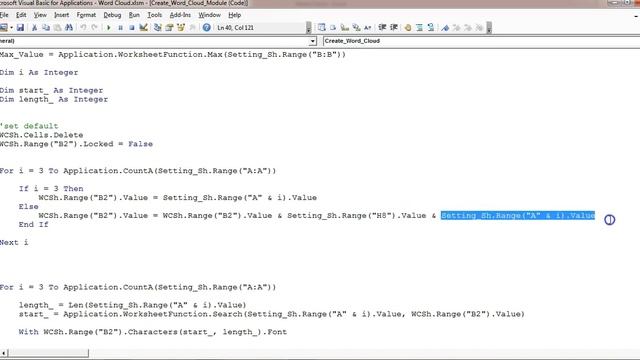
Task: Click the green 'set default' comment
Action: pos(29,126)
